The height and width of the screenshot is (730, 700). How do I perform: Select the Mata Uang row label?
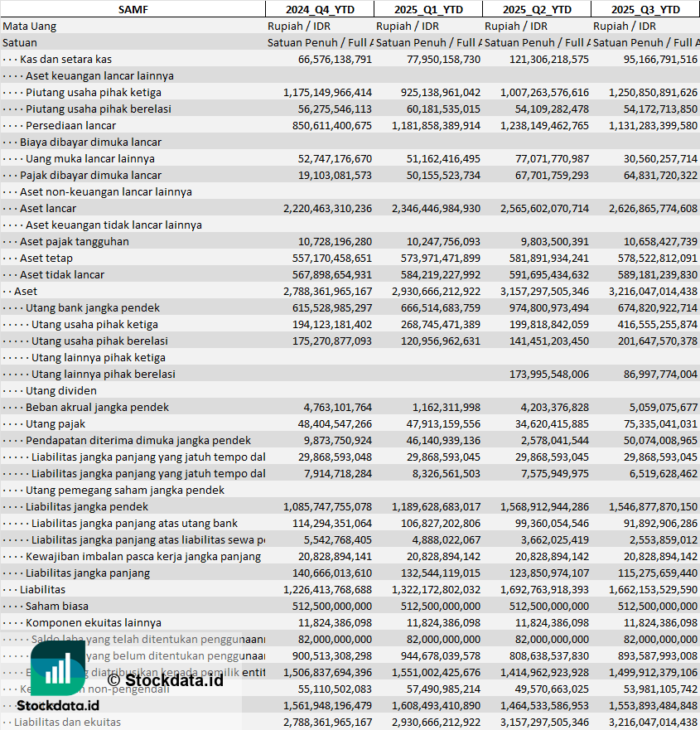(x=30, y=26)
